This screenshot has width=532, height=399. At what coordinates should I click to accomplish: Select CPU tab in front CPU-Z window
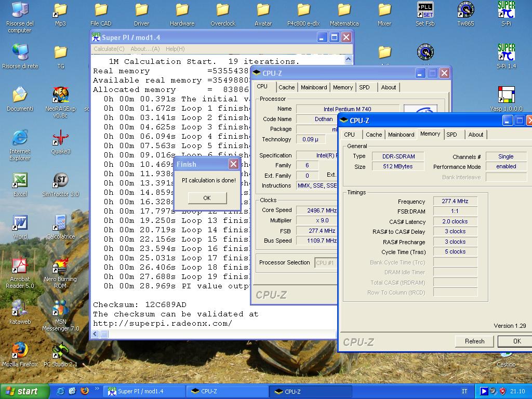[349, 135]
